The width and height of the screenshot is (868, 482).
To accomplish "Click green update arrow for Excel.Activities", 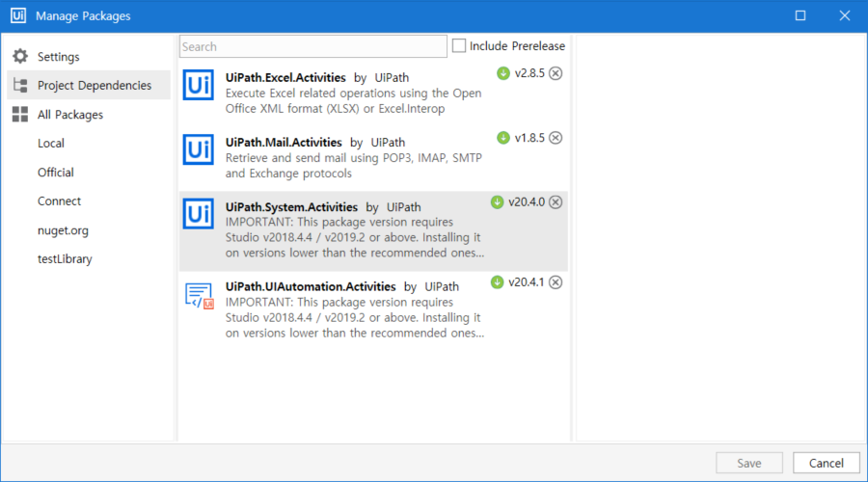I will pos(503,73).
